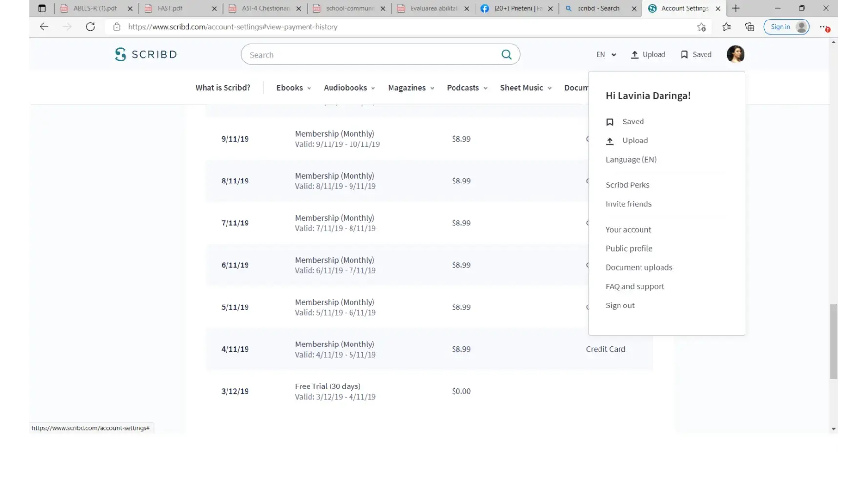Select Sign out from profile menu
The width and height of the screenshot is (868, 488).
pyautogui.click(x=620, y=305)
